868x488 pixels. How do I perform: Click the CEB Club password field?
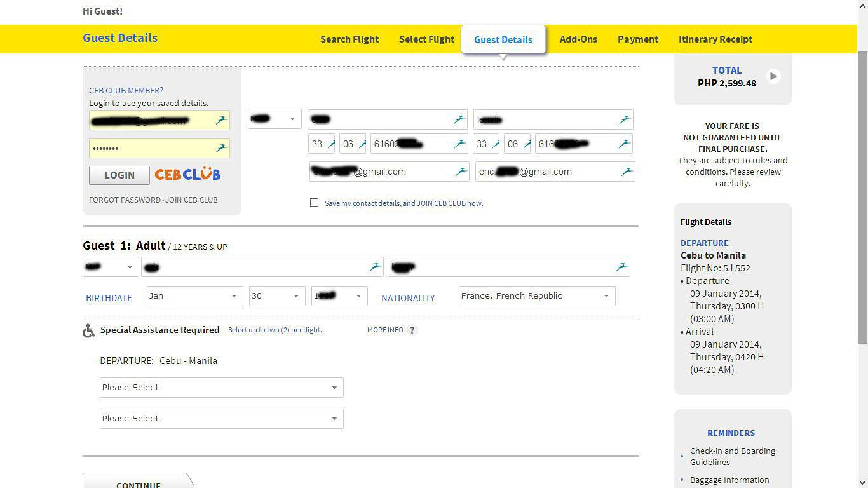pyautogui.click(x=159, y=148)
